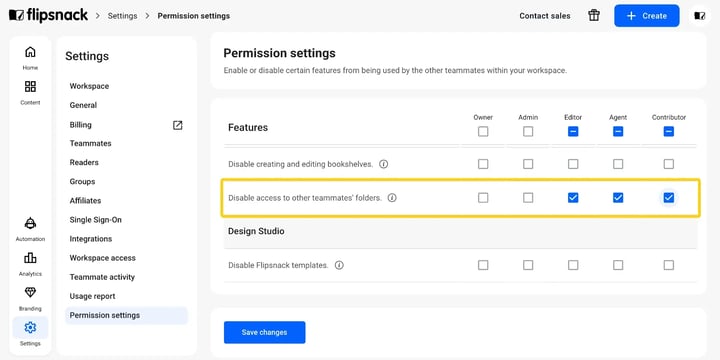Screen dimensions: 720x360
Task: Toggle Editor header checkbox
Action: (x=573, y=132)
